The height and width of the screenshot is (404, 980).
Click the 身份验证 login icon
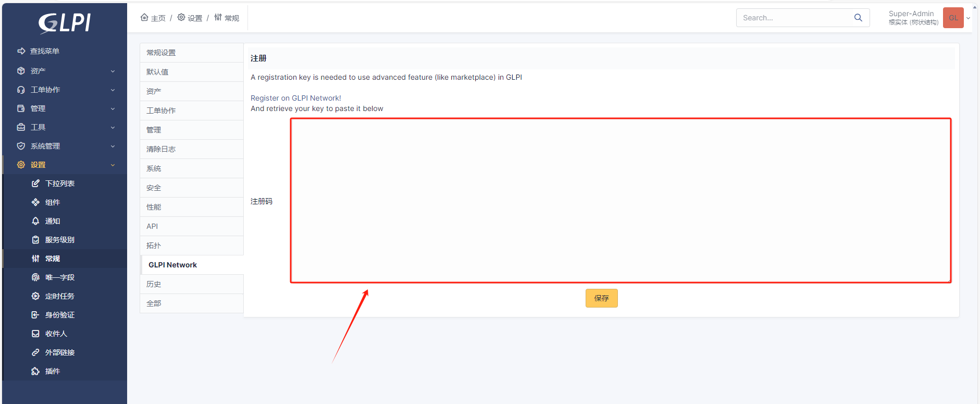[x=35, y=315]
